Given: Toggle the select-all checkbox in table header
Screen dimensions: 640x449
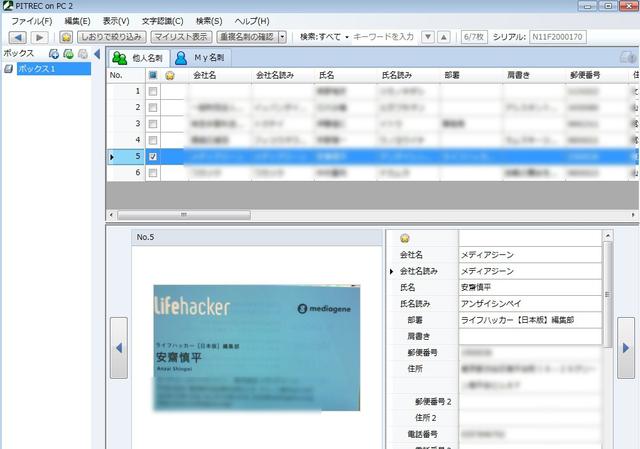Looking at the screenshot, I should (x=153, y=75).
